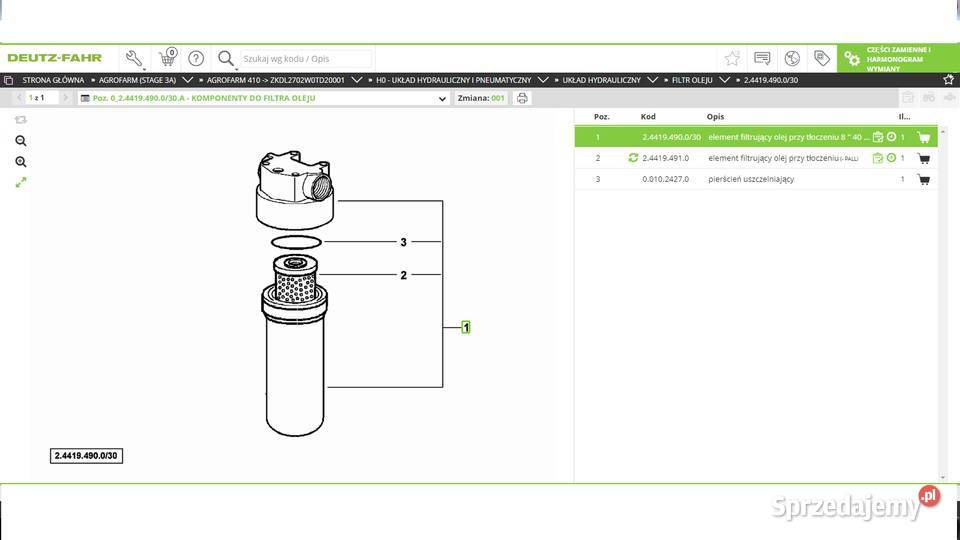Open the wrench tools menu
This screenshot has width=960, height=540.
point(134,58)
